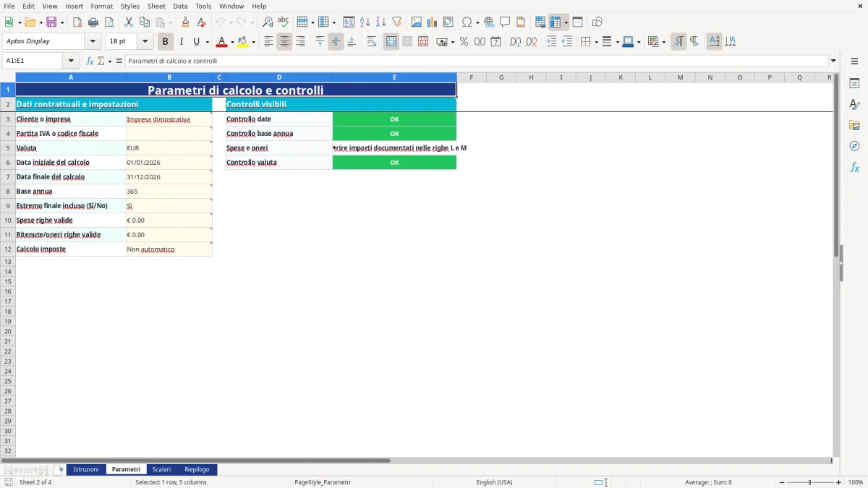Viewport: 868px width, 488px height.
Task: Open the Borders dropdown arrow
Action: click(596, 42)
